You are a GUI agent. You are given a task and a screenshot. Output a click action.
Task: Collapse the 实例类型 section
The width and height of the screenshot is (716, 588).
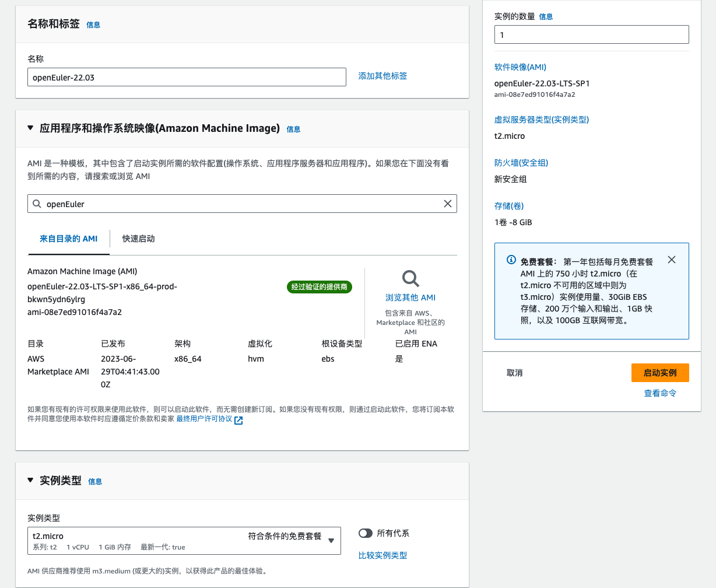point(30,480)
